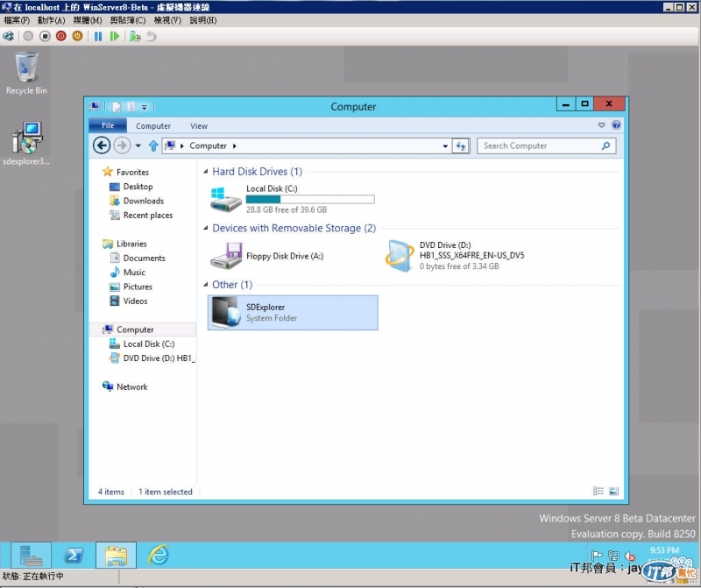
Task: Click New folder icon in quick access toolbar
Action: click(131, 106)
